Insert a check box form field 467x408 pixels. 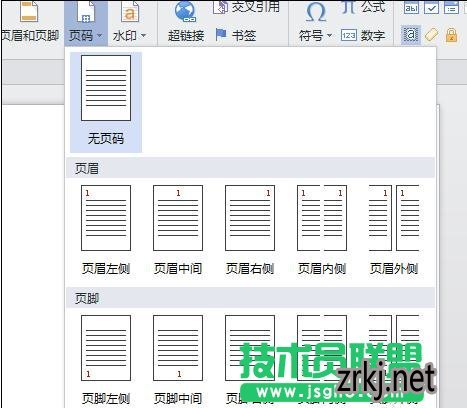[x=431, y=7]
